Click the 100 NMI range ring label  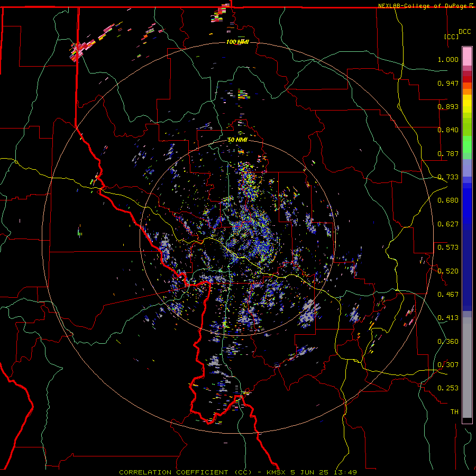[x=237, y=42]
